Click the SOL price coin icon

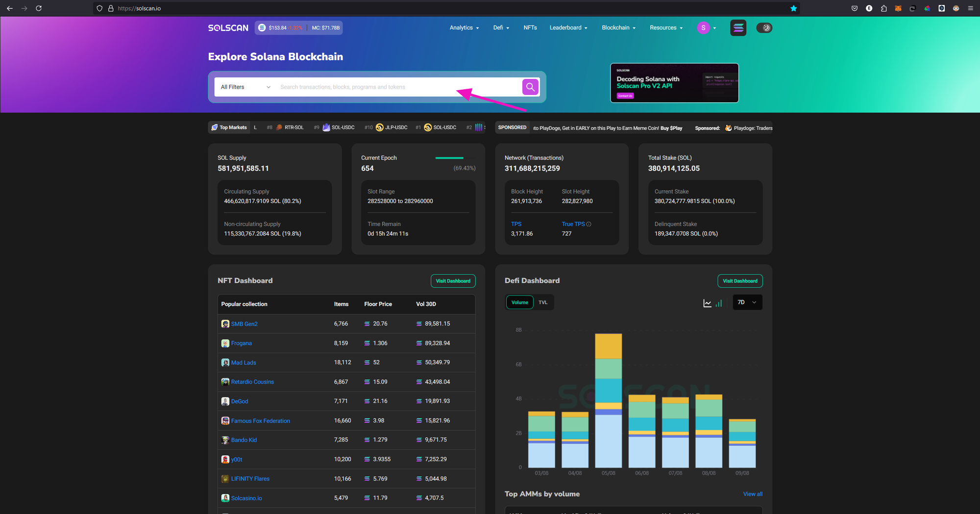coord(262,28)
